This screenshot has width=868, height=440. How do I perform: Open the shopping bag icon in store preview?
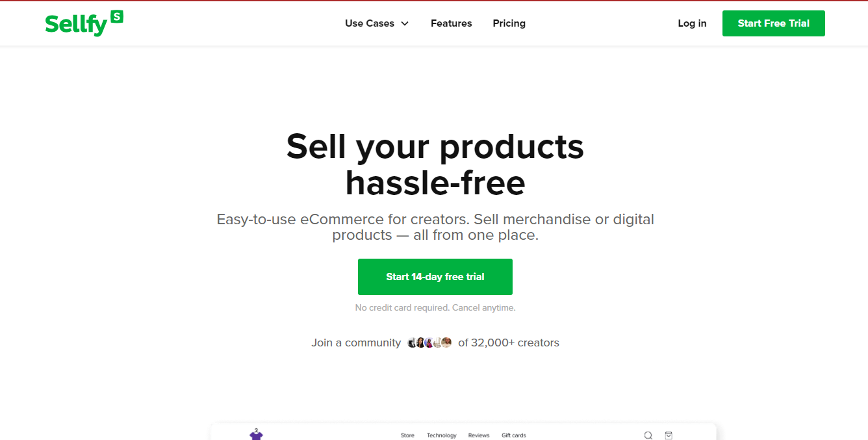[669, 435]
